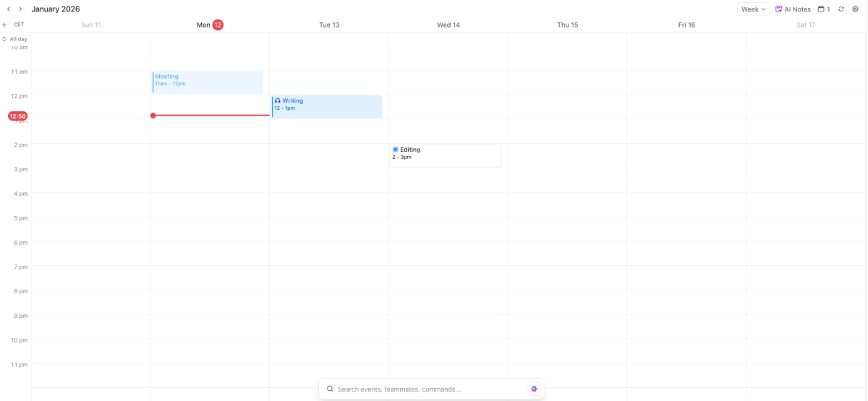Click the 11 am time label
This screenshot has height=401, width=868.
[x=20, y=72]
